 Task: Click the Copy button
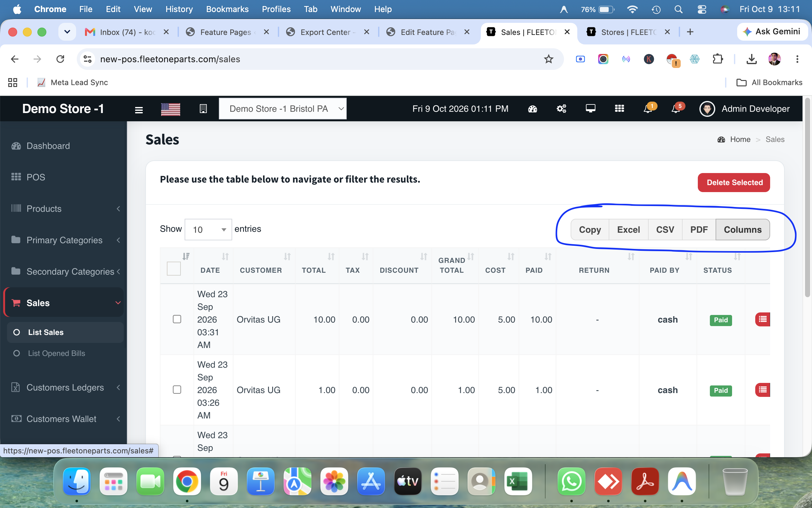point(590,230)
